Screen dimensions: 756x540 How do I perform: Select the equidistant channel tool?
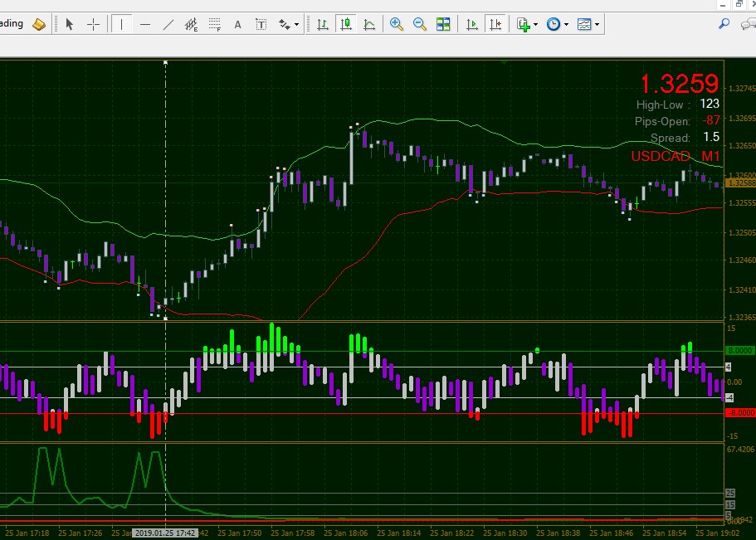click(192, 24)
